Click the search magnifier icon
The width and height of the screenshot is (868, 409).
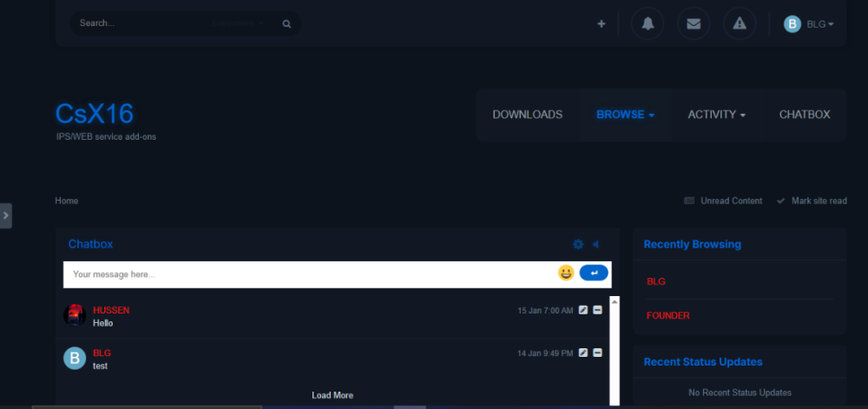tap(286, 24)
